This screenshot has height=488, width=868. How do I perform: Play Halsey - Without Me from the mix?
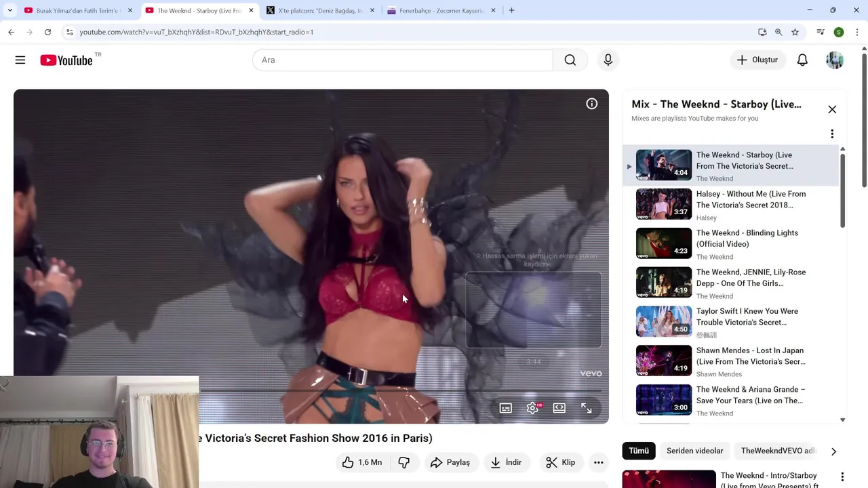[x=730, y=205]
